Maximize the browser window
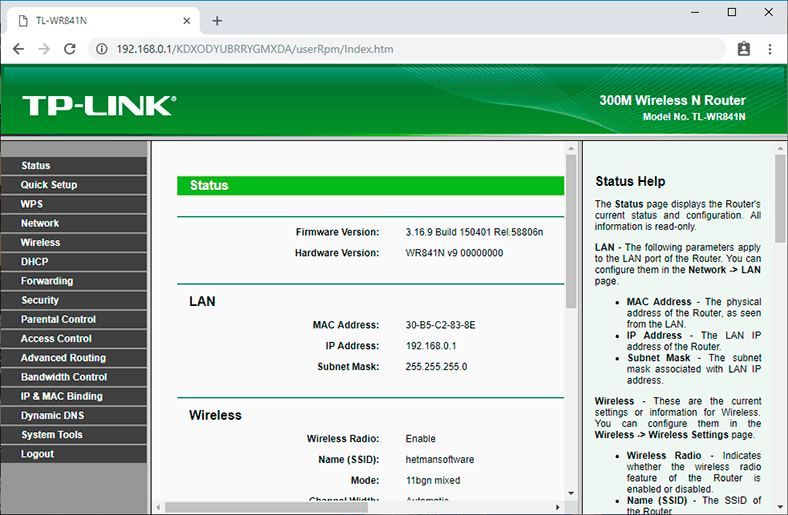 pos(732,12)
